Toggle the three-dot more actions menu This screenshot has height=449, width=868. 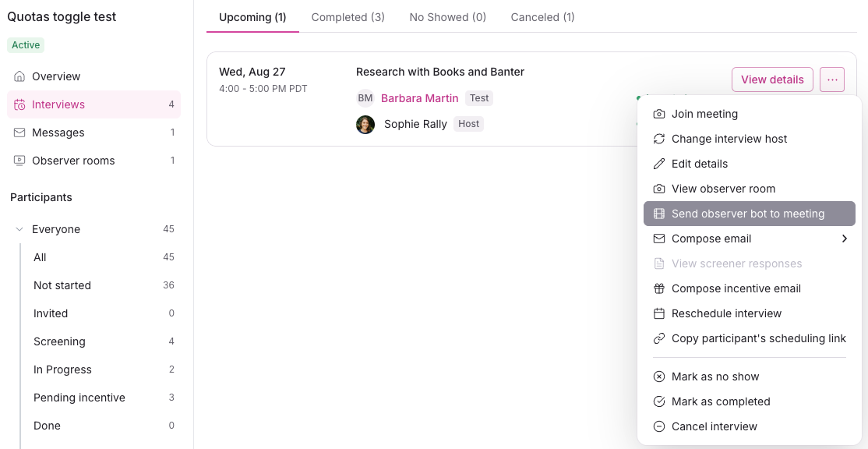tap(832, 80)
